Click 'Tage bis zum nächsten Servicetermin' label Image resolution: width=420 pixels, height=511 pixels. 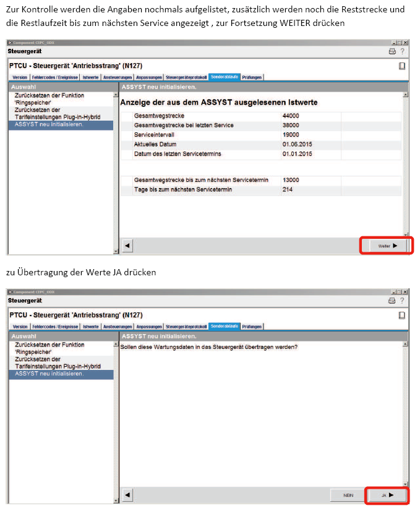(183, 190)
